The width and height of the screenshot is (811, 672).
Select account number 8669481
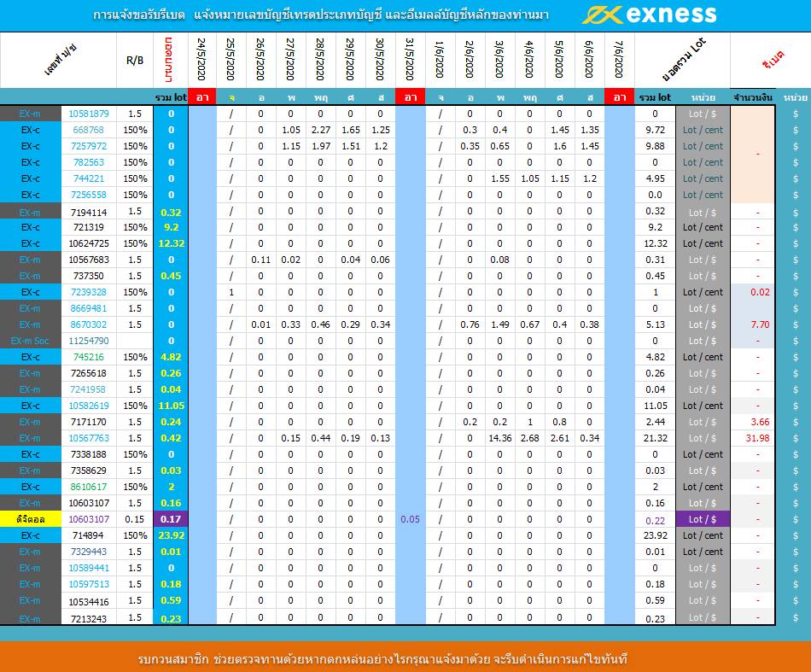(89, 308)
